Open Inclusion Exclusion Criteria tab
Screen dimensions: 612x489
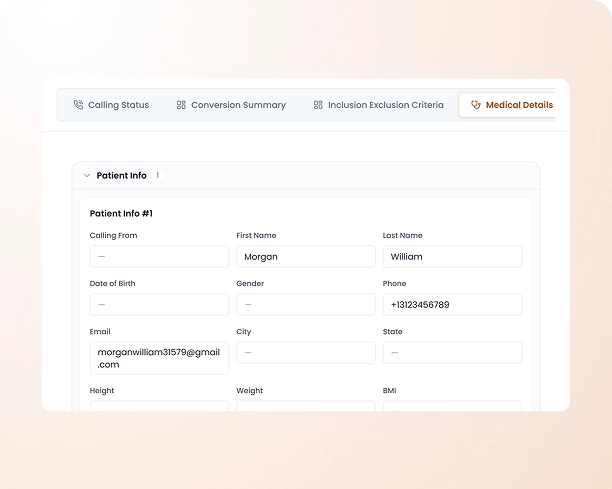[378, 105]
